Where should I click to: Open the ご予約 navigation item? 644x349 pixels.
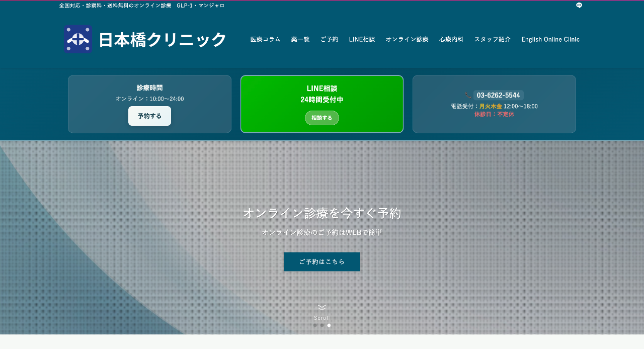click(329, 39)
